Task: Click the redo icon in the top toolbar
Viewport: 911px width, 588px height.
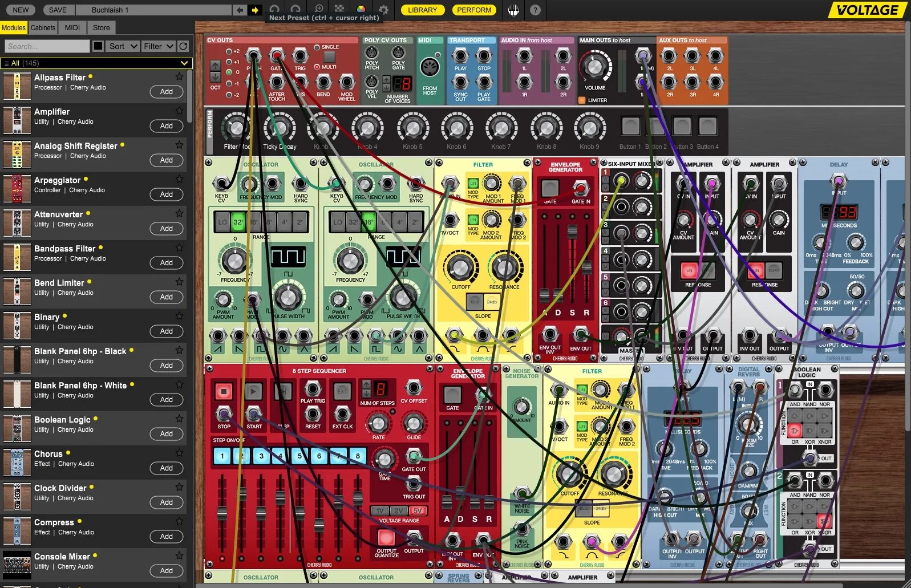Action: 295,10
